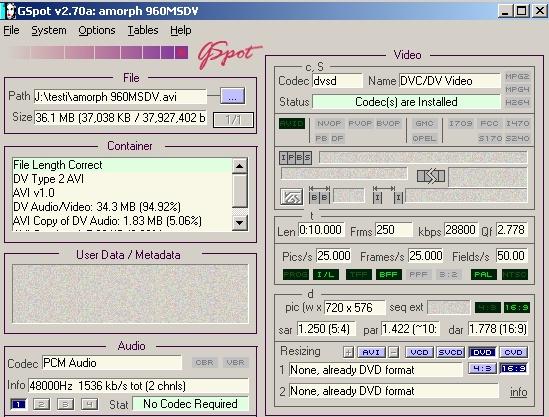
Task: Open the System menu
Action: (49, 30)
